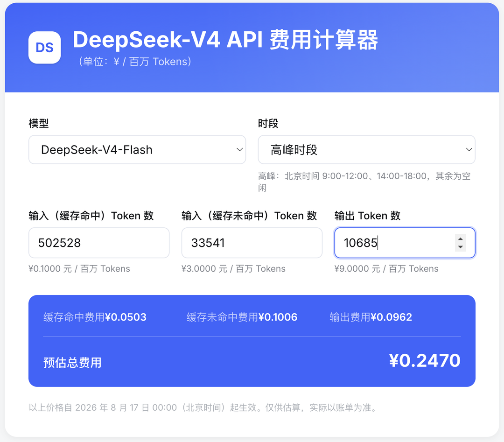Focus the 缓存未命中 Token input with 33541
504x442 pixels.
point(252,243)
